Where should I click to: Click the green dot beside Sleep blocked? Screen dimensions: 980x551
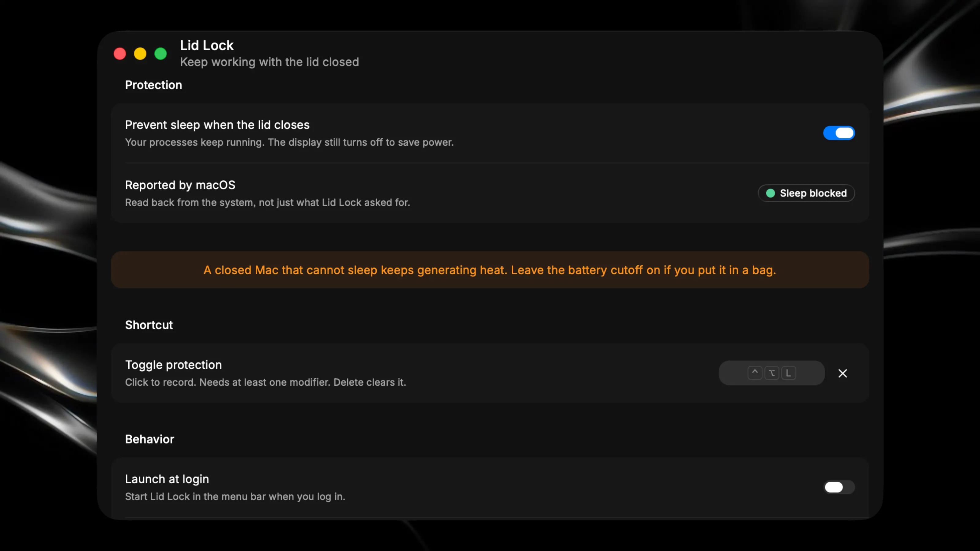[771, 193]
